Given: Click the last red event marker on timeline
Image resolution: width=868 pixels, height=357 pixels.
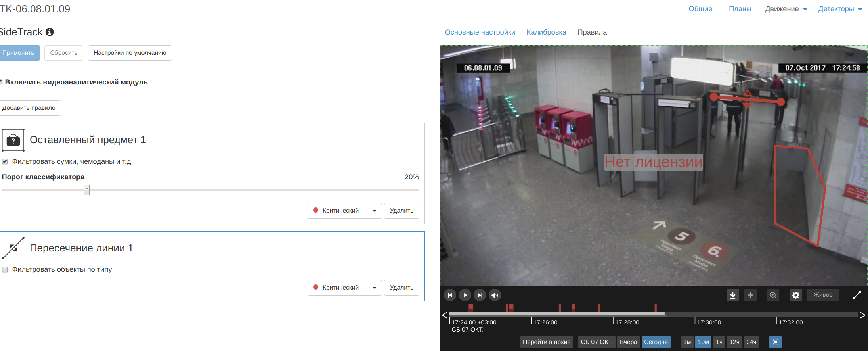Looking at the screenshot, I should tap(656, 308).
